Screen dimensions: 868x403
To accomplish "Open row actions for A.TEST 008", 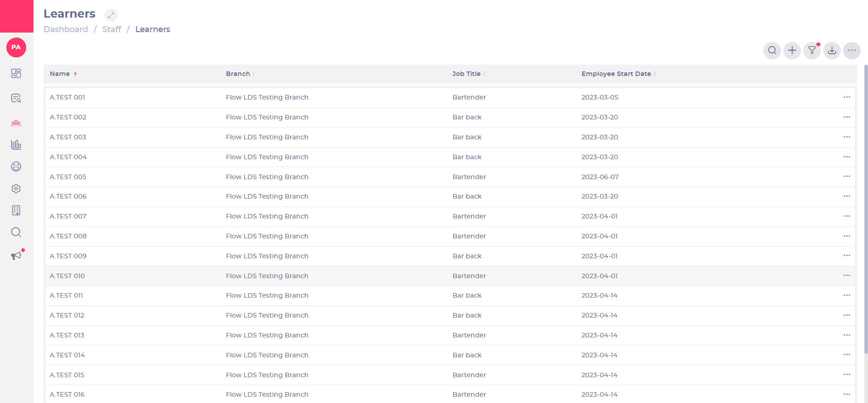I will click(847, 236).
